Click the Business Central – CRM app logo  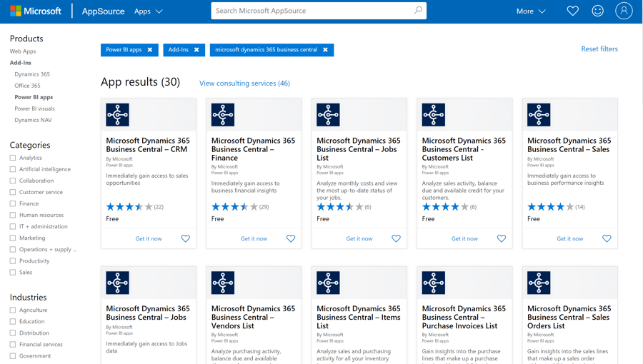coord(118,115)
